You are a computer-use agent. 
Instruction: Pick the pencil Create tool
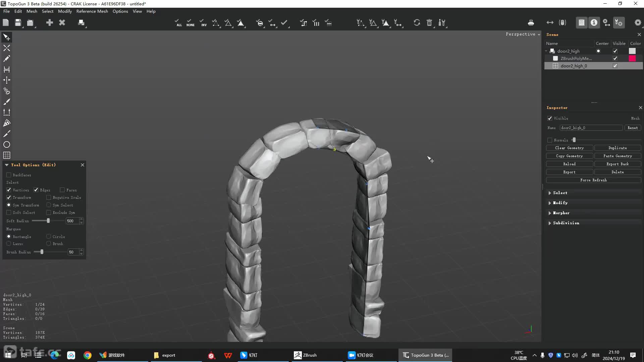[7, 59]
